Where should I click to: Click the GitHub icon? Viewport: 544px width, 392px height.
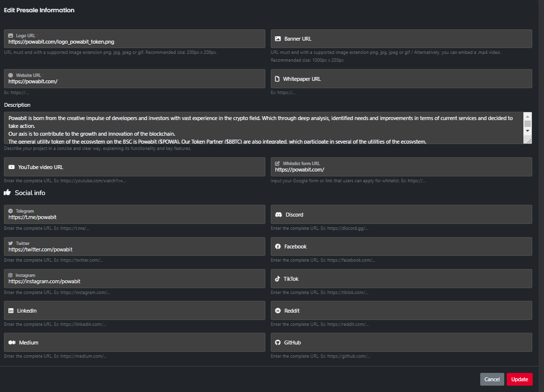[278, 343]
